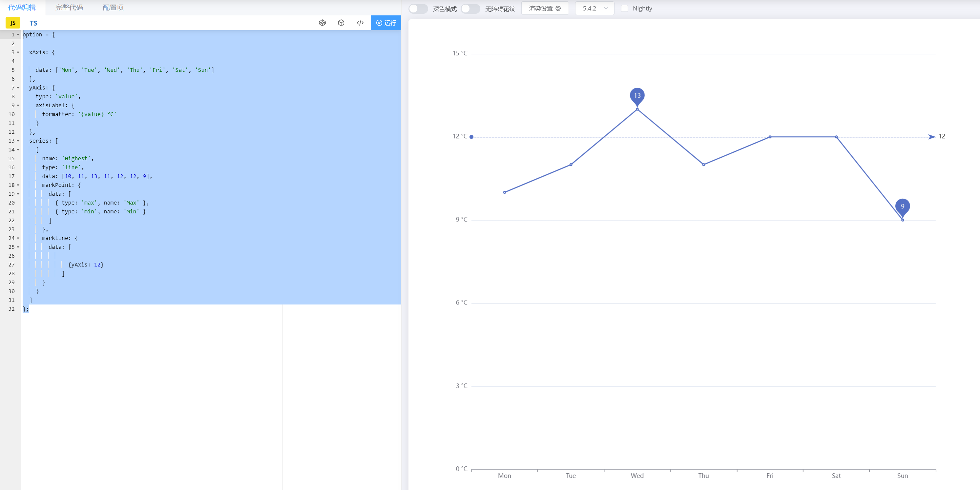Click line number 17 in the editor
Screen dimensions: 980x490
pyautogui.click(x=11, y=176)
